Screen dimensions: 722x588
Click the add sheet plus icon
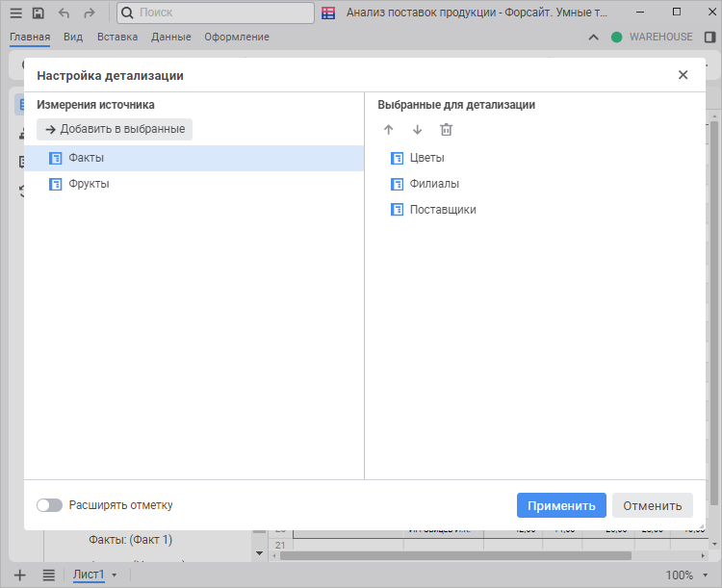pos(20,575)
